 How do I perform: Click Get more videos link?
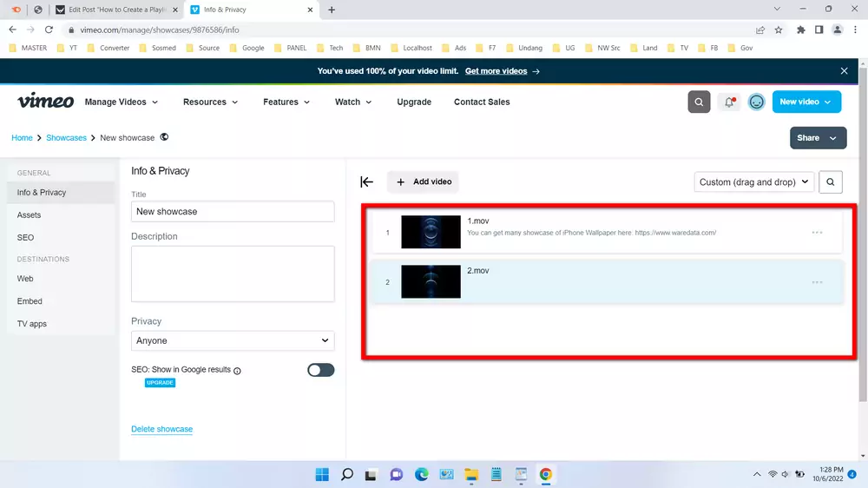tap(496, 71)
